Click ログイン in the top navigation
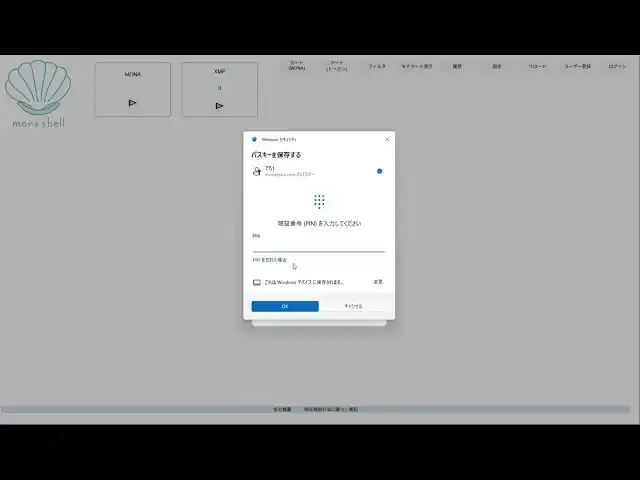This screenshot has width=640, height=480. coord(617,66)
